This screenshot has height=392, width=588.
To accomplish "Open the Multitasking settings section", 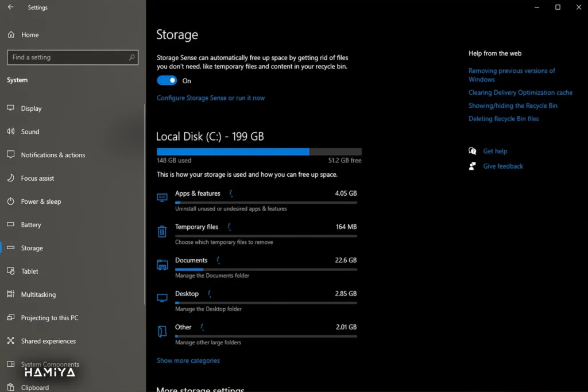I will [x=38, y=294].
